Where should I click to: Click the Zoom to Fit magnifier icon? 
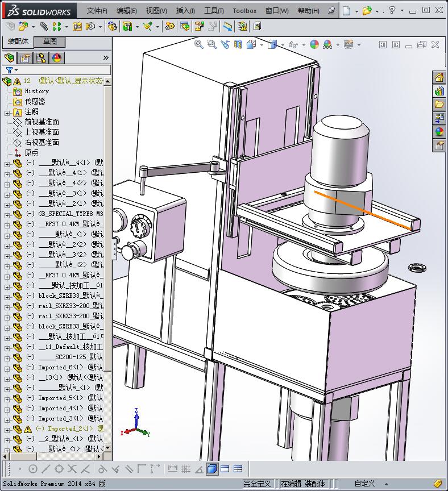[x=198, y=44]
